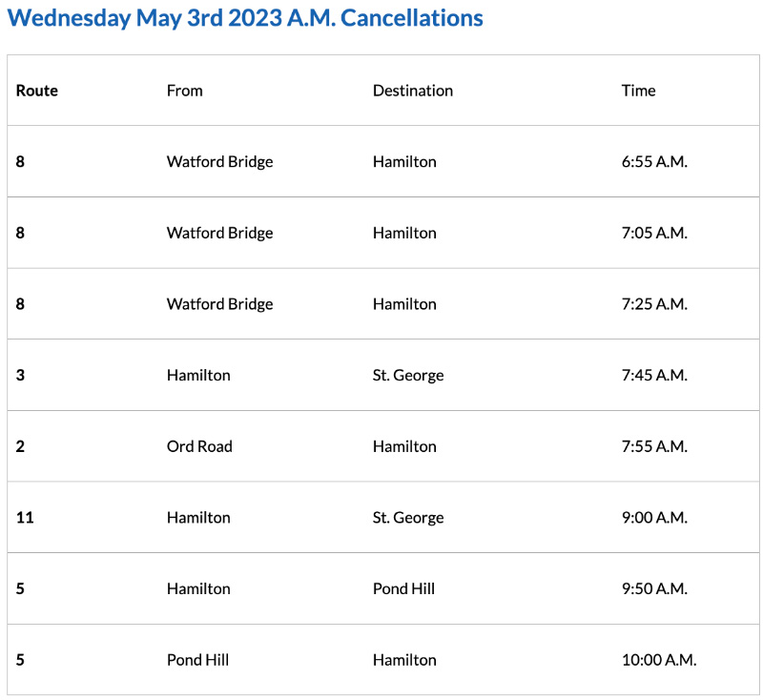Select the 6:55 A.M. time cell
The image size is (763, 700).
(653, 162)
